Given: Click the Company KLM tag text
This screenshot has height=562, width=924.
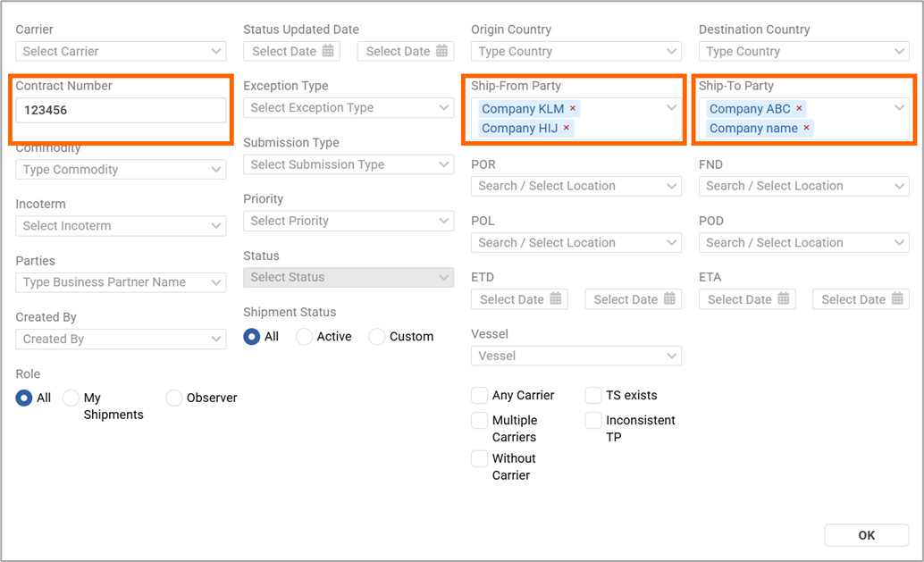Looking at the screenshot, I should click(523, 108).
